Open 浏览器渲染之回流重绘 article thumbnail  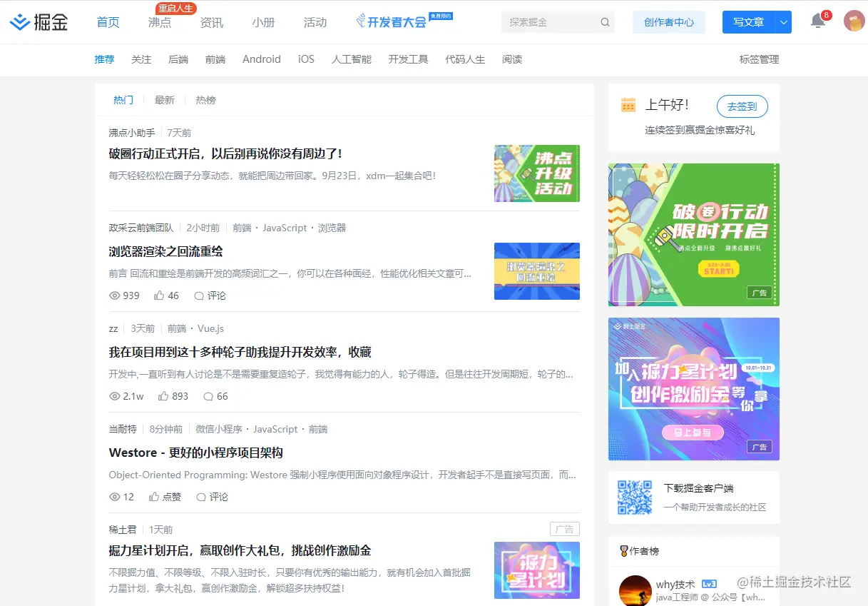coord(537,271)
